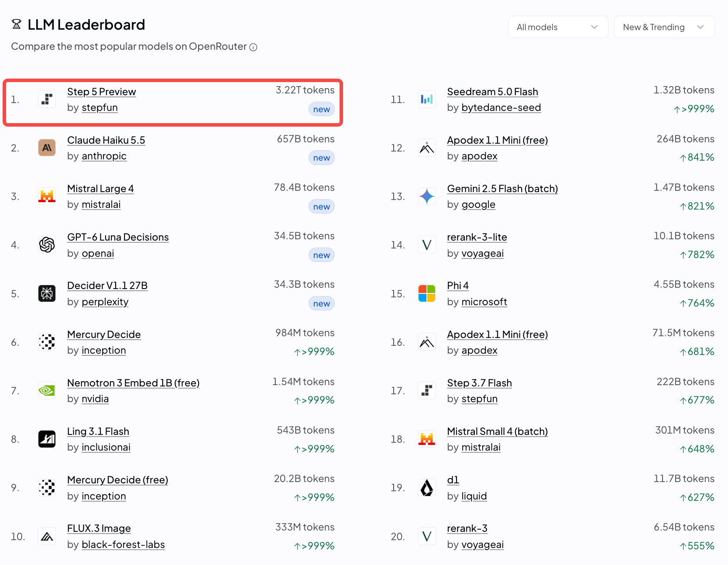
Task: Click the 555% growth figure for rerank-3
Action: 697,546
